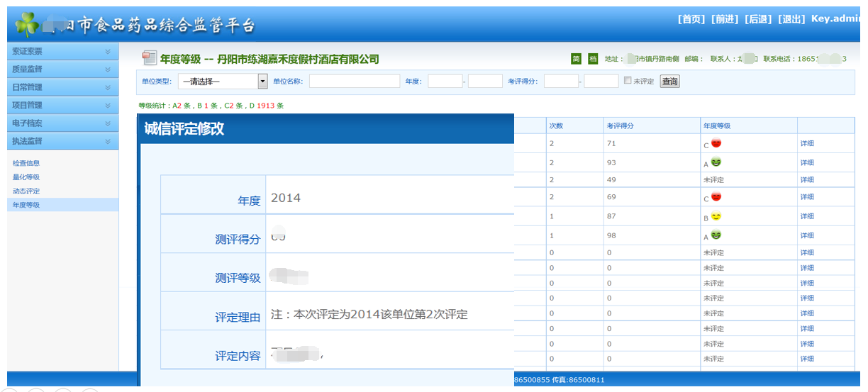Click the red face icon for score 71
The height and width of the screenshot is (392, 868).
click(x=716, y=143)
